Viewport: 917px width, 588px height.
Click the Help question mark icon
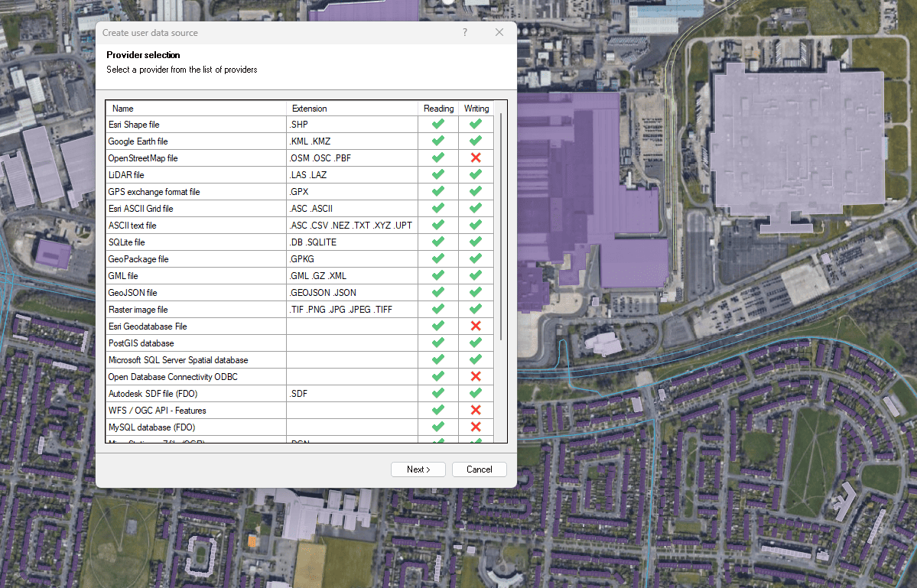(x=465, y=33)
